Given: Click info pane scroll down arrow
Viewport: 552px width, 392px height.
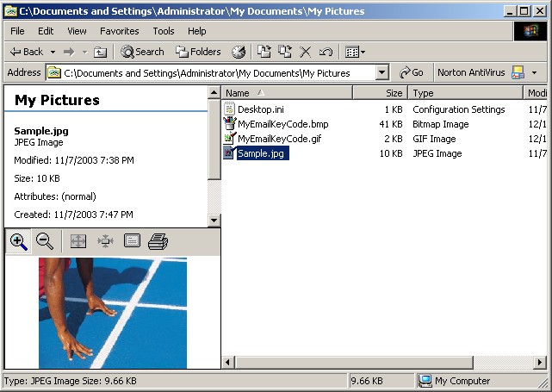Looking at the screenshot, I should point(214,221).
